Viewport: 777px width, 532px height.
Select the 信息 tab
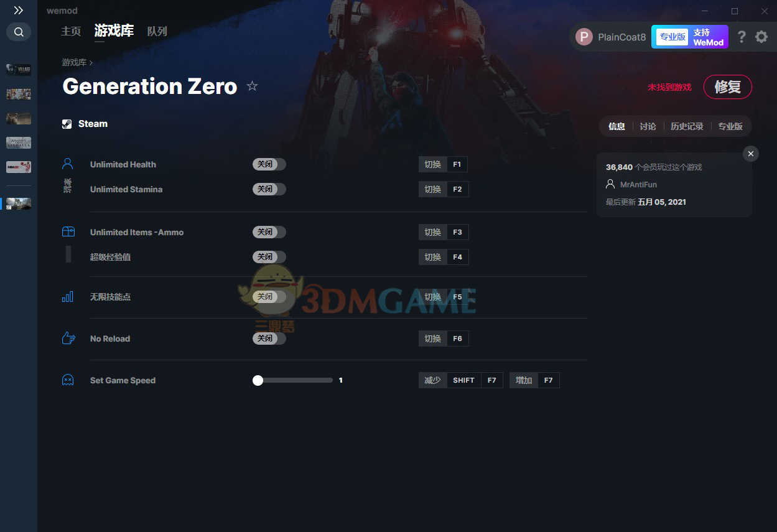(616, 126)
